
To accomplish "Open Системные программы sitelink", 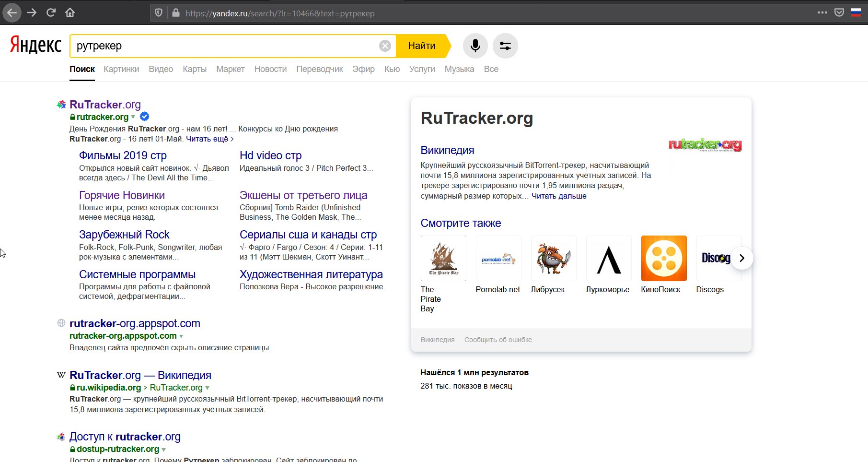I will [x=137, y=274].
